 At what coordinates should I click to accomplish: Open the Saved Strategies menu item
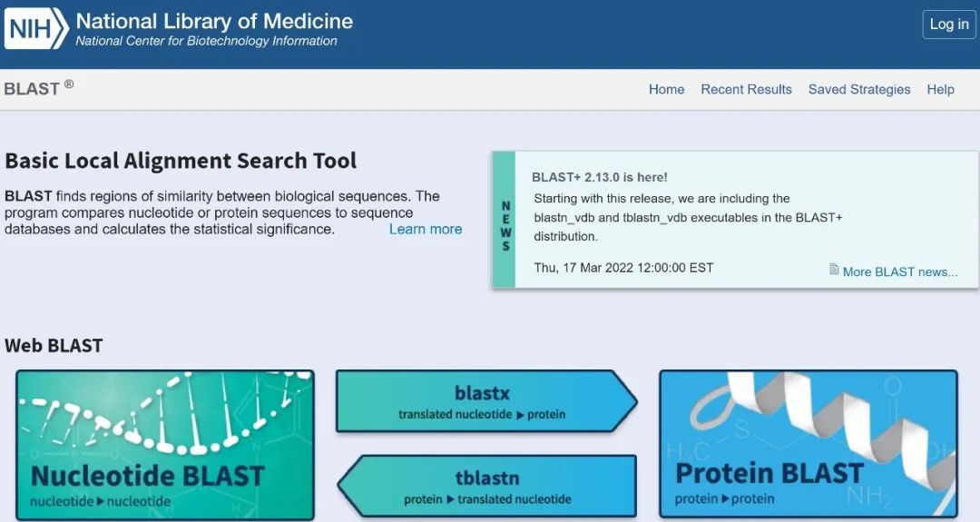[859, 89]
